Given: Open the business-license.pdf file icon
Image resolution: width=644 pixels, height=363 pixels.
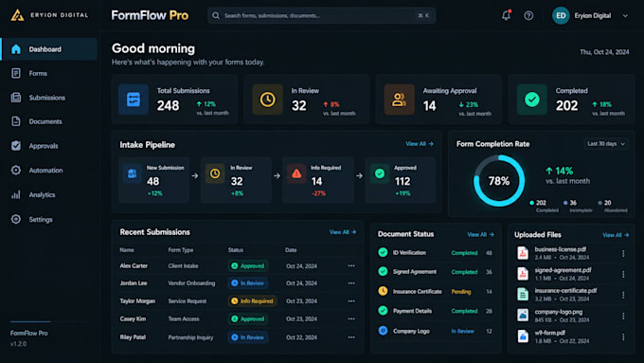Looking at the screenshot, I should click(523, 253).
